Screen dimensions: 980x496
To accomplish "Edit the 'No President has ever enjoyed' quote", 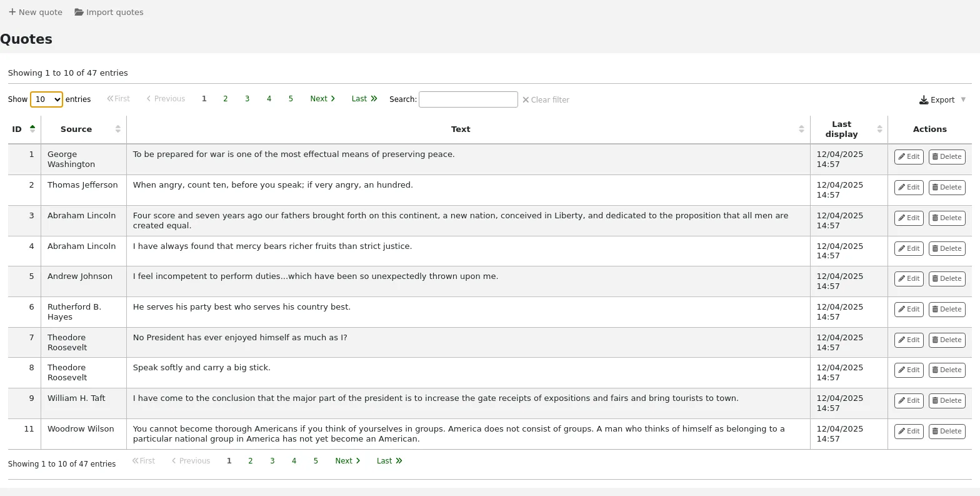I will pos(909,340).
